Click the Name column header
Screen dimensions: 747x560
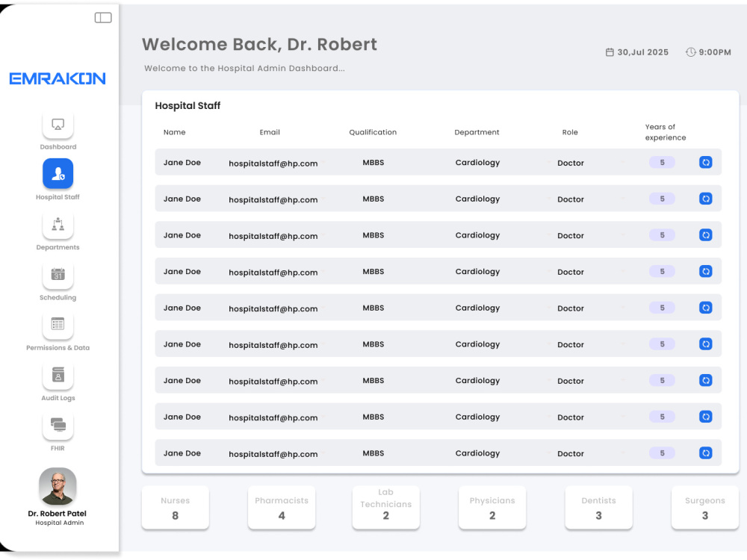[x=174, y=132]
